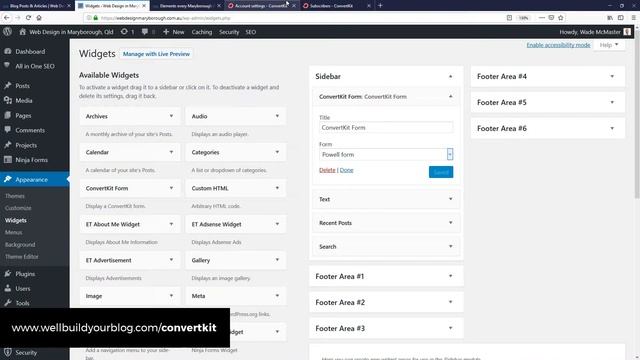Delete the ConvertKit Form widget
This screenshot has height=360, width=640.
click(x=327, y=170)
